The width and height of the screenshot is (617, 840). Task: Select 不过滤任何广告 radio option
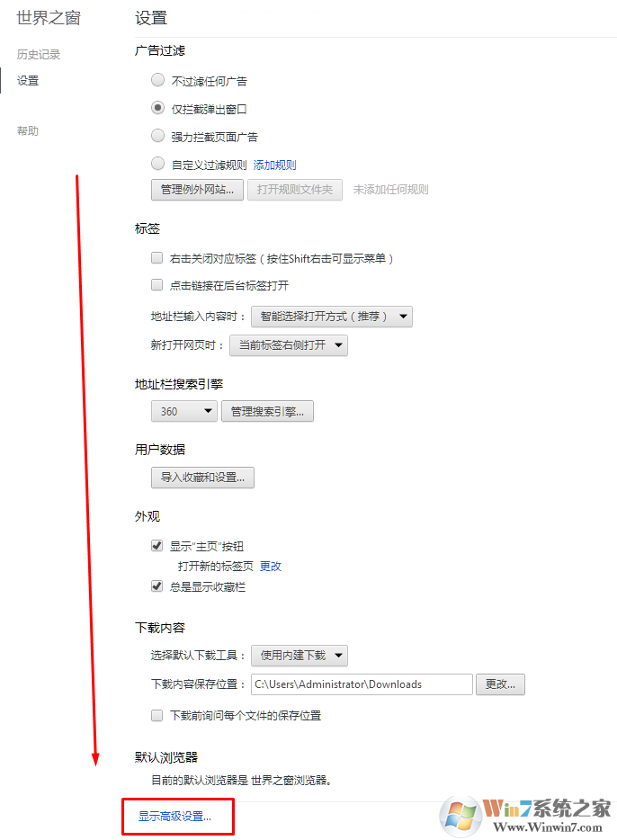click(x=157, y=80)
